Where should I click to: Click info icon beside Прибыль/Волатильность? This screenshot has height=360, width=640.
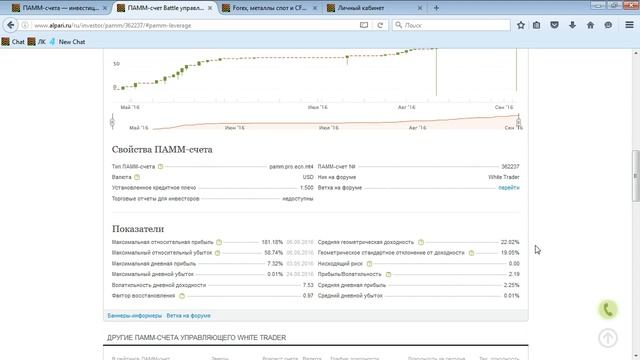click(x=388, y=274)
